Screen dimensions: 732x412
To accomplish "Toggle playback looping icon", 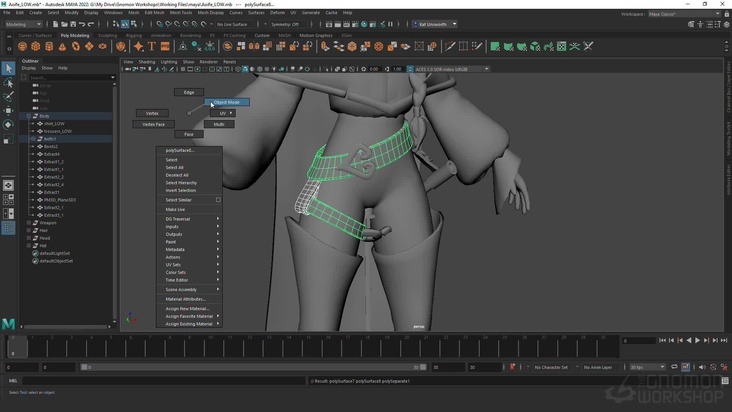I will coord(674,367).
